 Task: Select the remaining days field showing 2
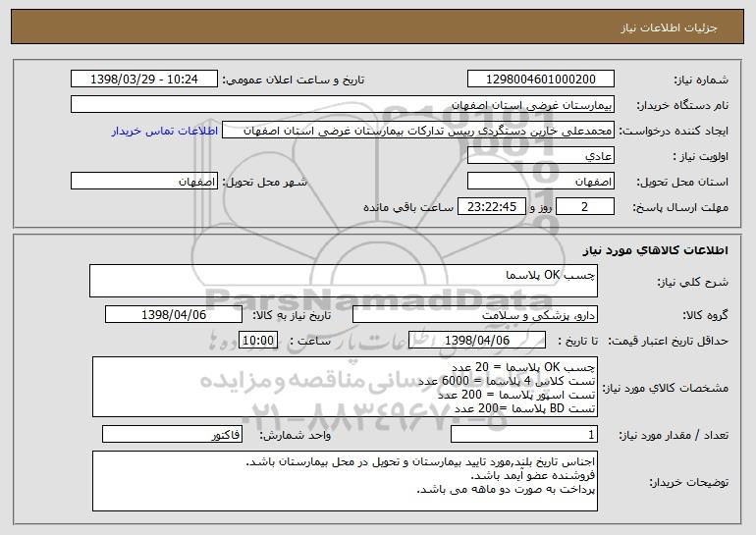tap(585, 207)
